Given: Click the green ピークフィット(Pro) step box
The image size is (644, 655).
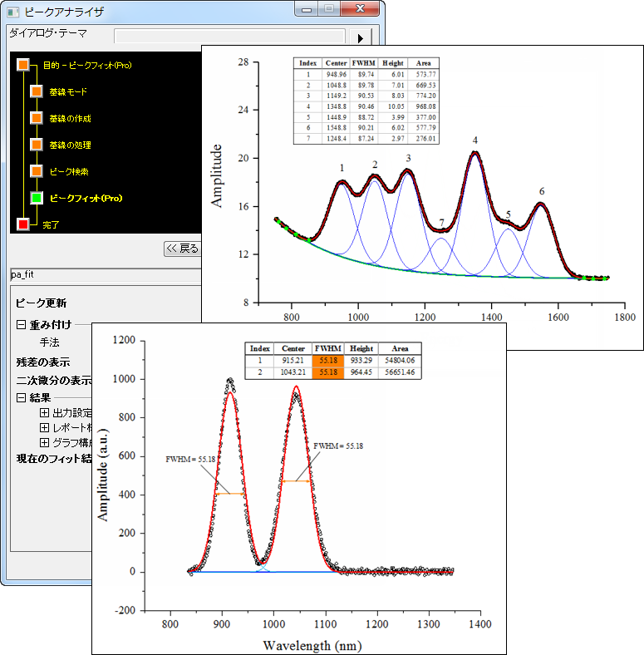Looking at the screenshot, I should [x=37, y=198].
